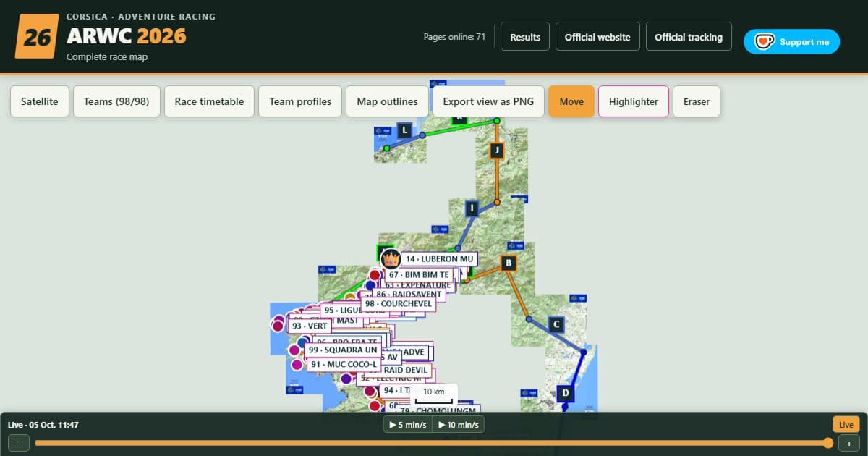The image size is (868, 456).
Task: Click the Support me button
Action: [x=791, y=41]
